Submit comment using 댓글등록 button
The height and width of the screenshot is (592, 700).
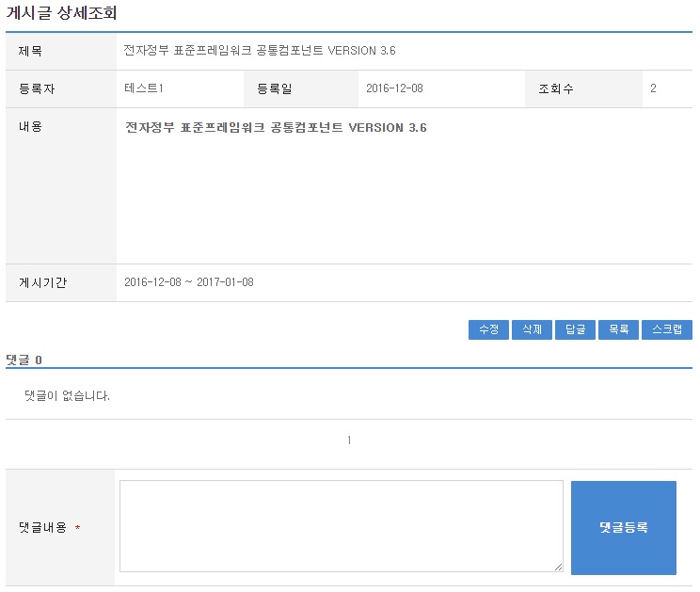coord(623,528)
